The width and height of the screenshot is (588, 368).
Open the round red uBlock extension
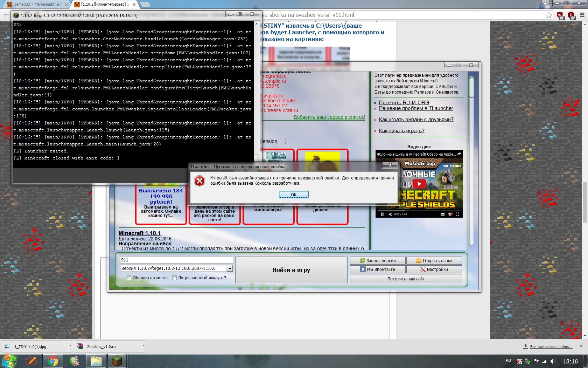point(571,15)
